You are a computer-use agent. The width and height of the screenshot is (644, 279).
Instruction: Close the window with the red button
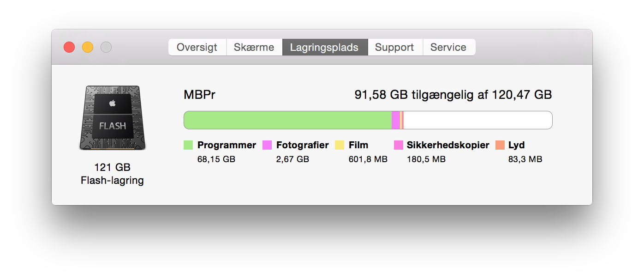click(69, 47)
